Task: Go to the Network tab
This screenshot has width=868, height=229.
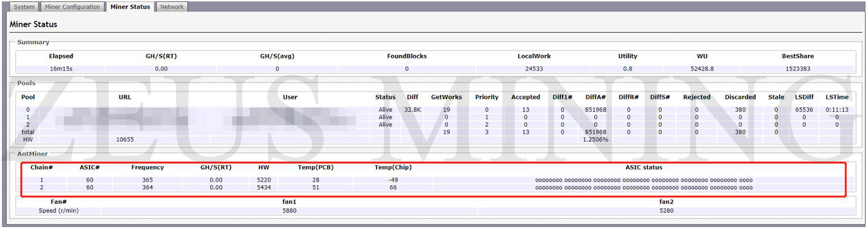Action: (172, 7)
